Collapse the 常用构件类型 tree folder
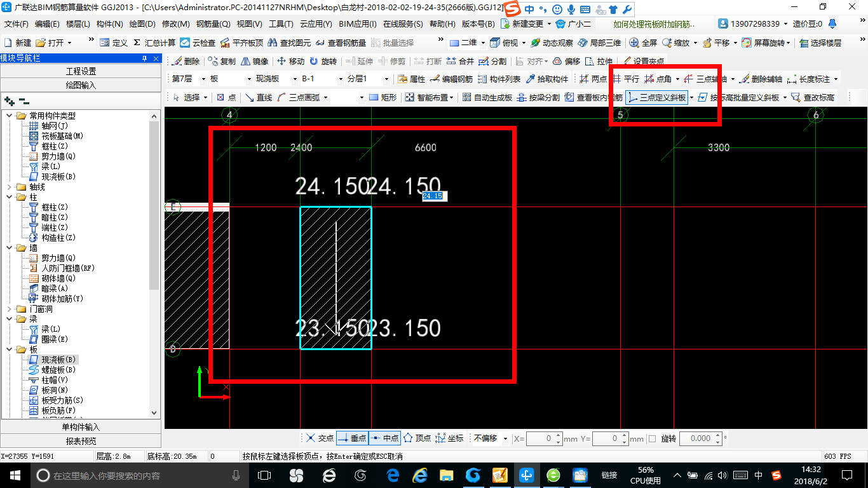The height and width of the screenshot is (488, 868). pyautogui.click(x=9, y=116)
